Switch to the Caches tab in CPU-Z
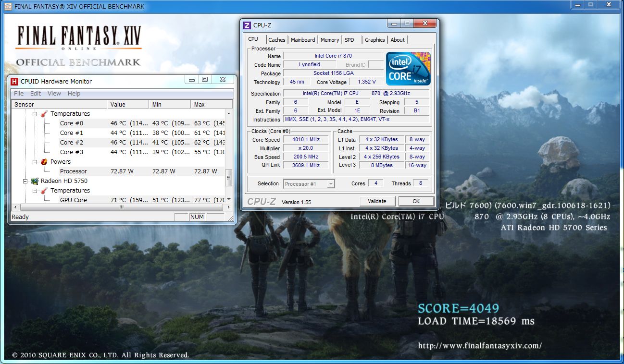The image size is (624, 364). tap(277, 40)
